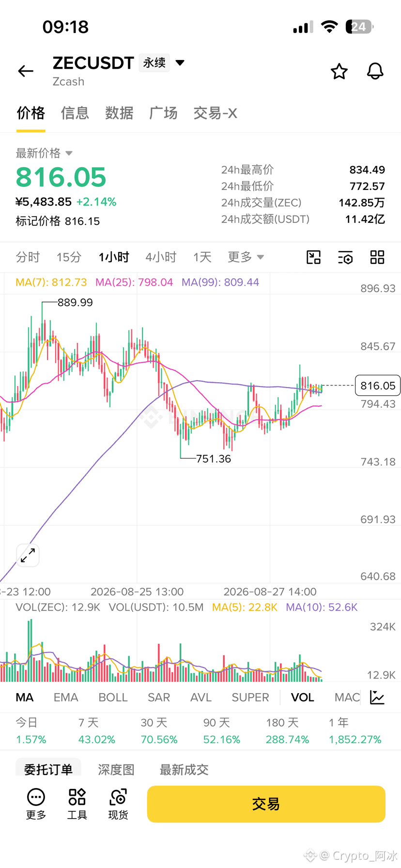Tap the 816.05 current price label on chart

pos(378,386)
